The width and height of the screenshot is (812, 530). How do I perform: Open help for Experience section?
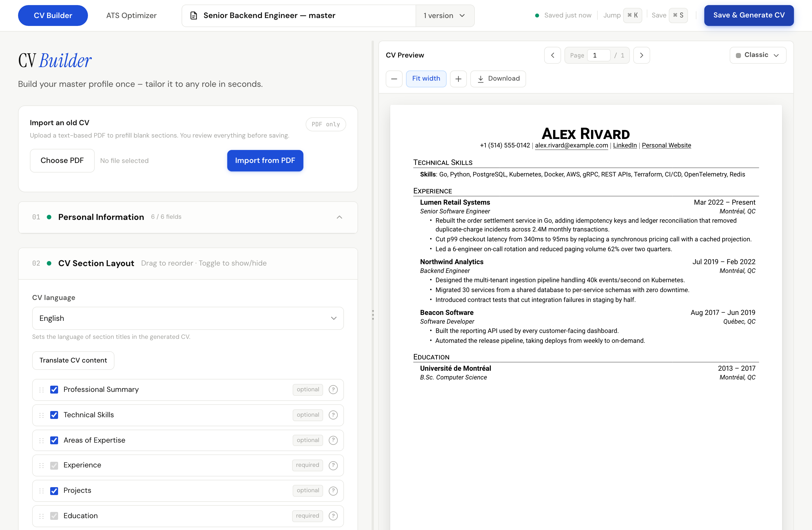[x=333, y=465]
